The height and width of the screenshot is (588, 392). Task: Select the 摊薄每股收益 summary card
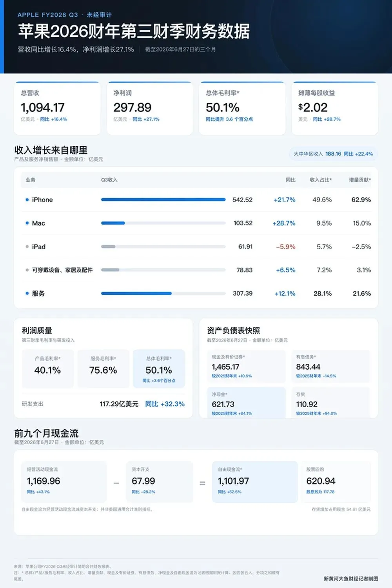[335, 108]
